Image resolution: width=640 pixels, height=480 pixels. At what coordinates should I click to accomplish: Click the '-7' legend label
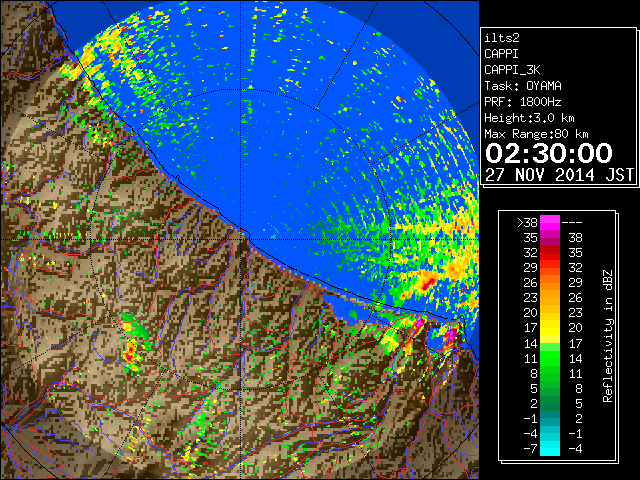tap(530, 449)
